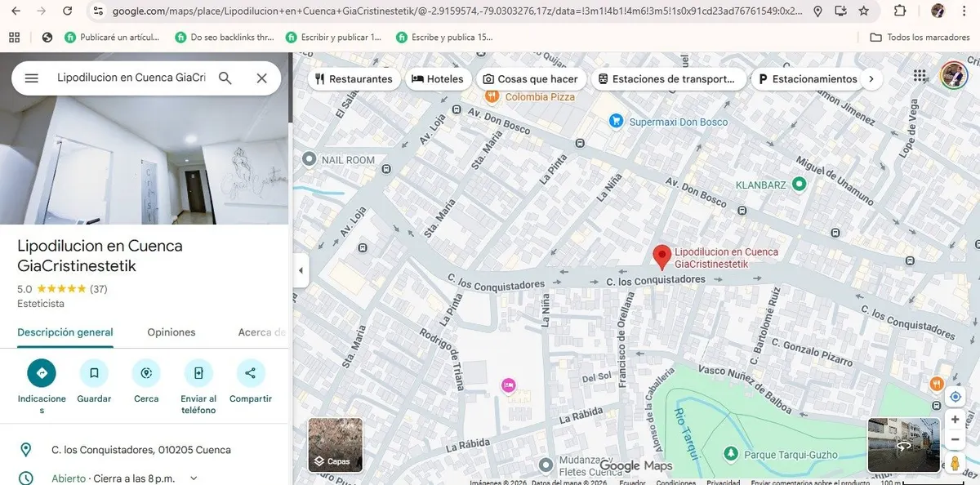The height and width of the screenshot is (485, 980).
Task: Share the place with the Compartir icon
Action: pyautogui.click(x=251, y=373)
